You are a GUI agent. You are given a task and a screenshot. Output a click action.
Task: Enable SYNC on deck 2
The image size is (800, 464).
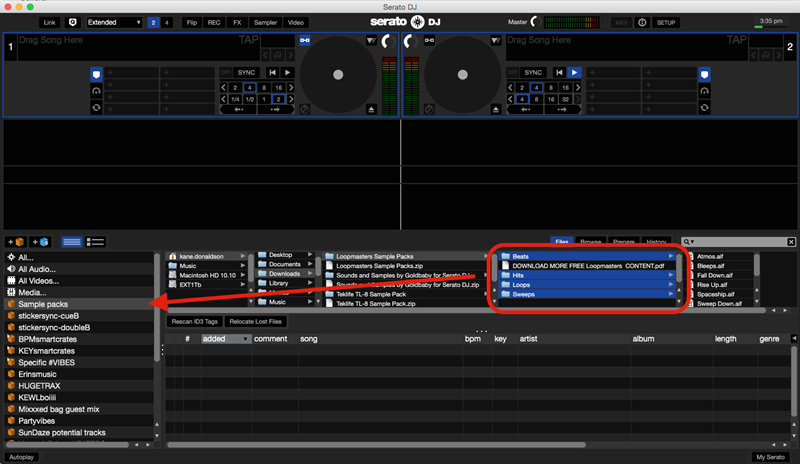(x=533, y=72)
